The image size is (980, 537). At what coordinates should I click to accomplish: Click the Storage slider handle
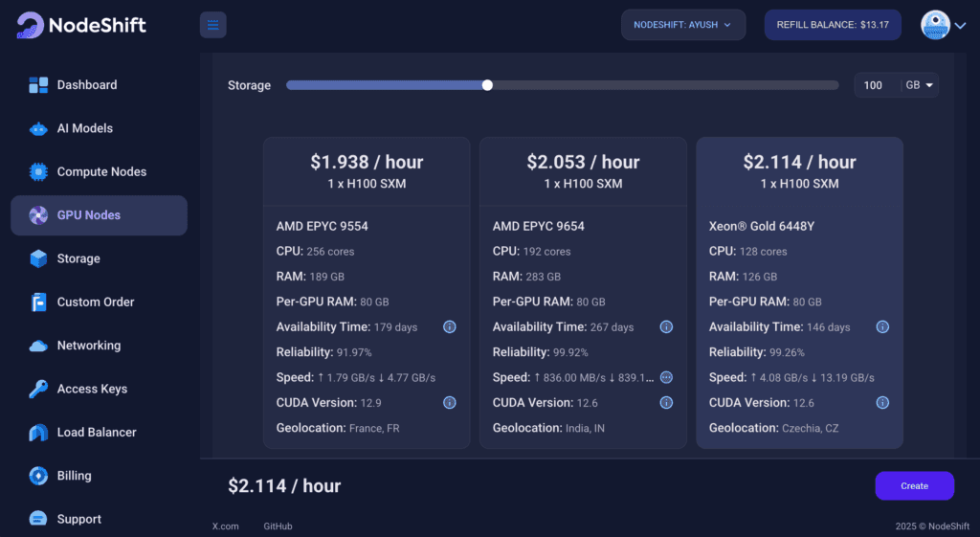coord(487,85)
